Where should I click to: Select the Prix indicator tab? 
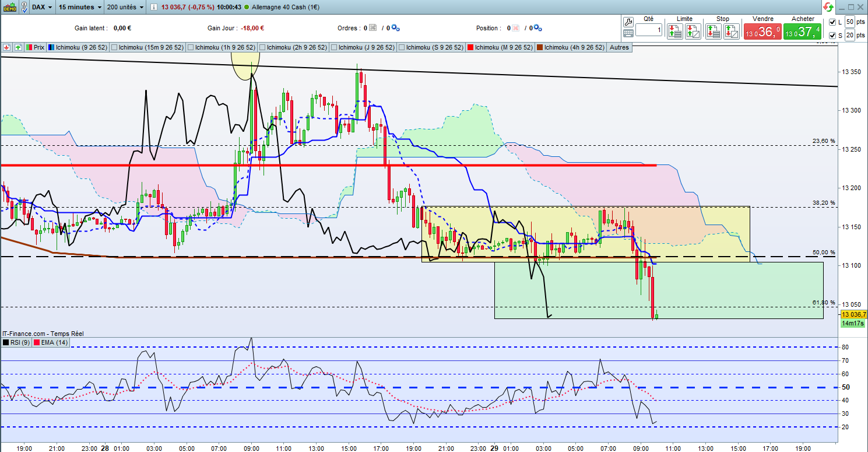pos(36,47)
